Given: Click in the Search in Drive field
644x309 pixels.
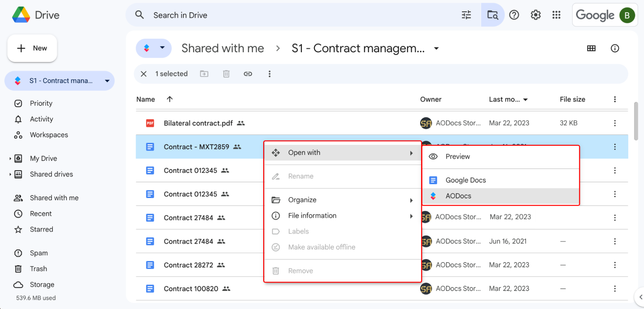Looking at the screenshot, I should (x=303, y=15).
